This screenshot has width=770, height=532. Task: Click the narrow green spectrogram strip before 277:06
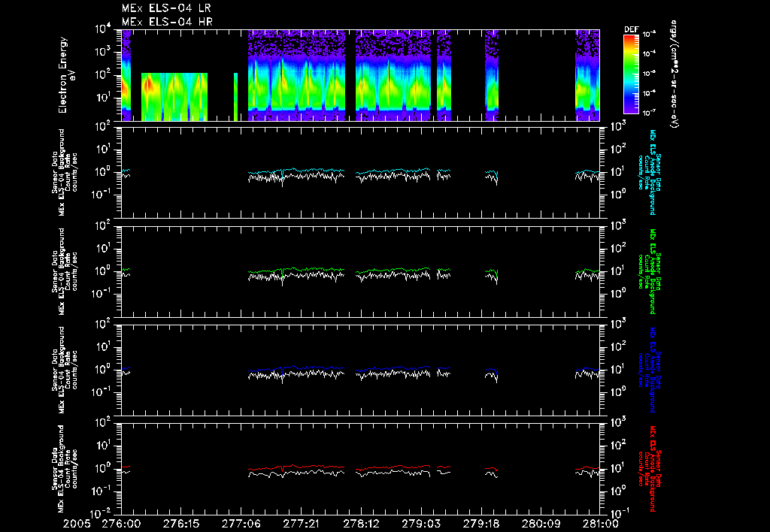(235, 97)
